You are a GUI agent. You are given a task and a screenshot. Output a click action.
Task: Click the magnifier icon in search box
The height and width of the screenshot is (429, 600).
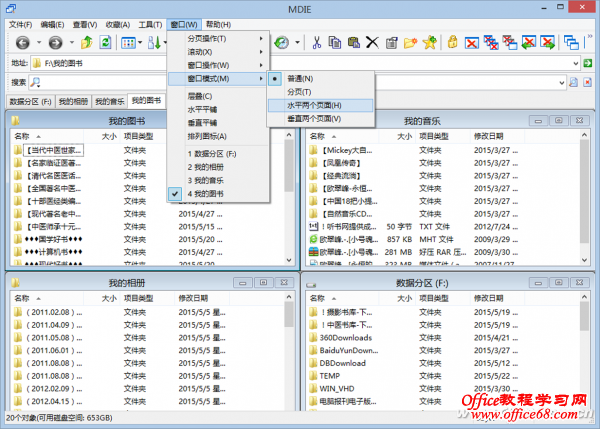[35, 82]
